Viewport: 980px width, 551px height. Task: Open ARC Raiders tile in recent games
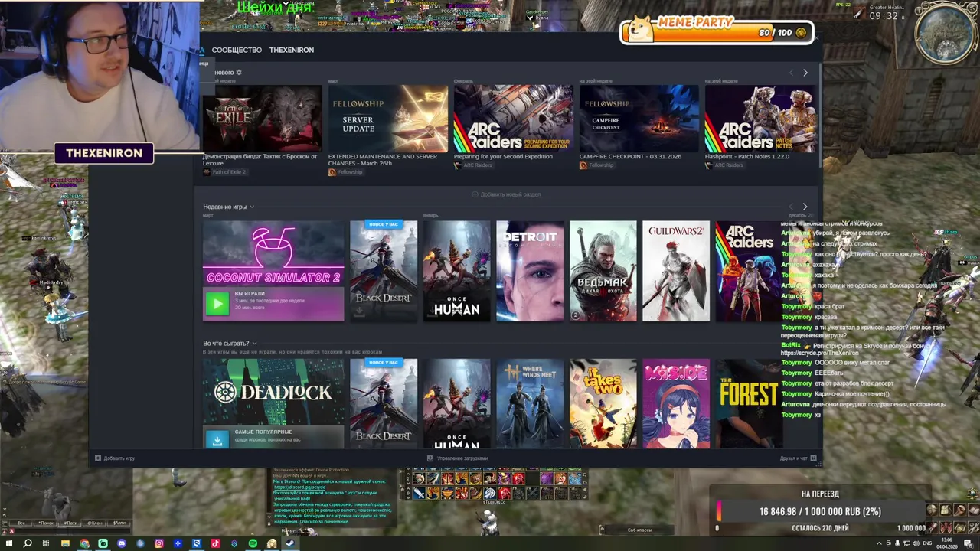(x=748, y=271)
